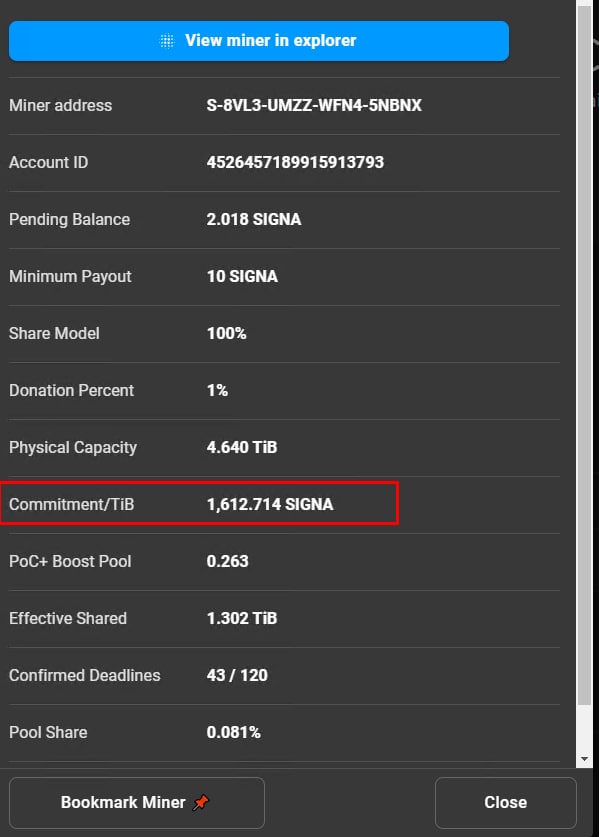This screenshot has width=599, height=837.
Task: Click the Pool Share 0.081% value
Action: click(x=233, y=732)
